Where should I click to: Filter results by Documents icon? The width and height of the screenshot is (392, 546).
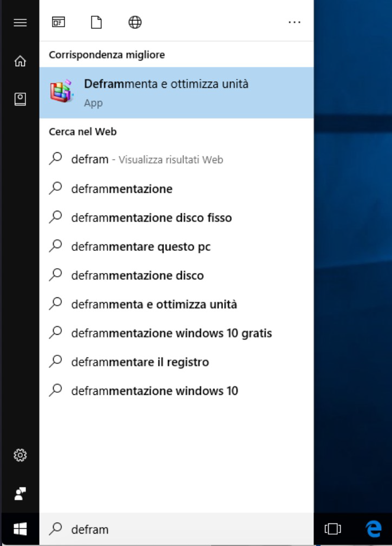[x=96, y=22]
